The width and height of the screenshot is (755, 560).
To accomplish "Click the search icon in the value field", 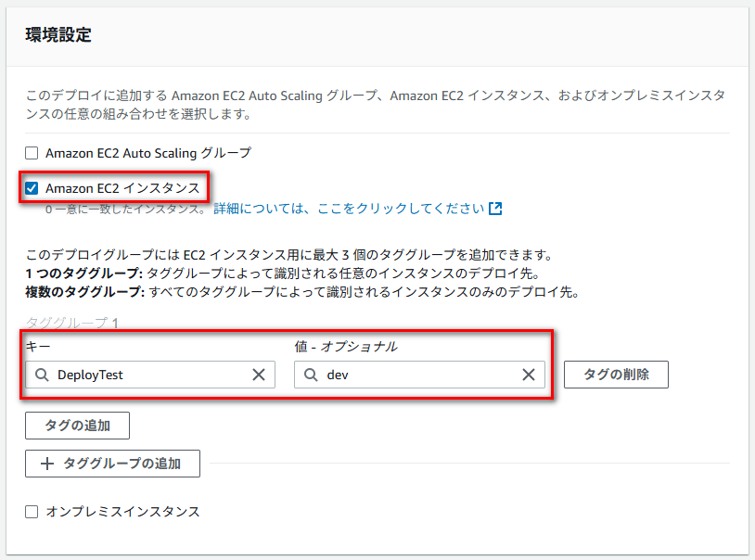I will [311, 375].
